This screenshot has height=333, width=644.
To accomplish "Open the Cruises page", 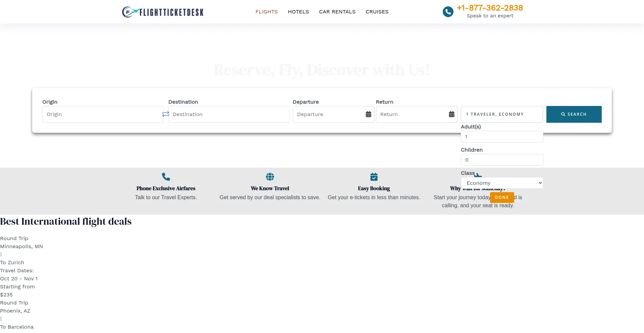I will point(377,12).
